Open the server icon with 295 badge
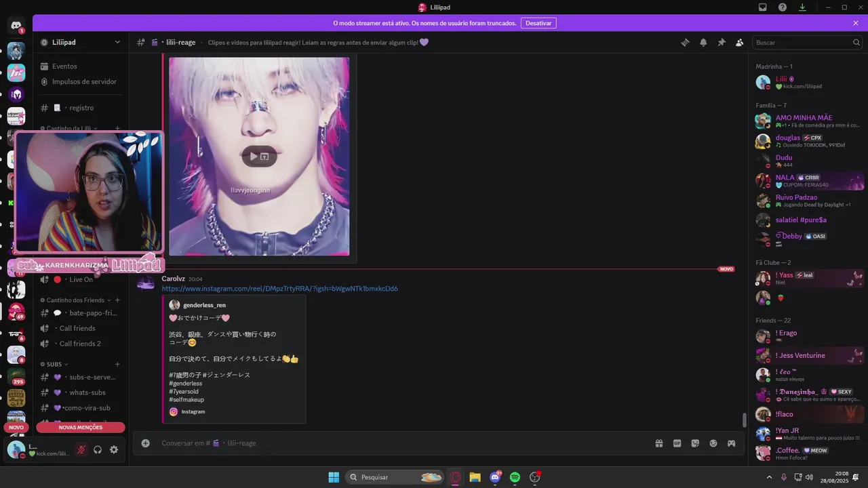The width and height of the screenshot is (868, 488). click(16, 376)
